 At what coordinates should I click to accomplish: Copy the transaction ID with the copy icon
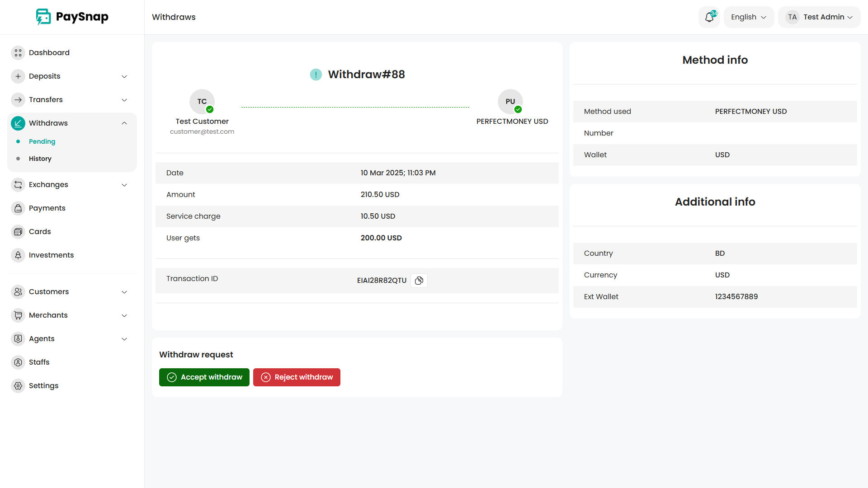click(419, 281)
